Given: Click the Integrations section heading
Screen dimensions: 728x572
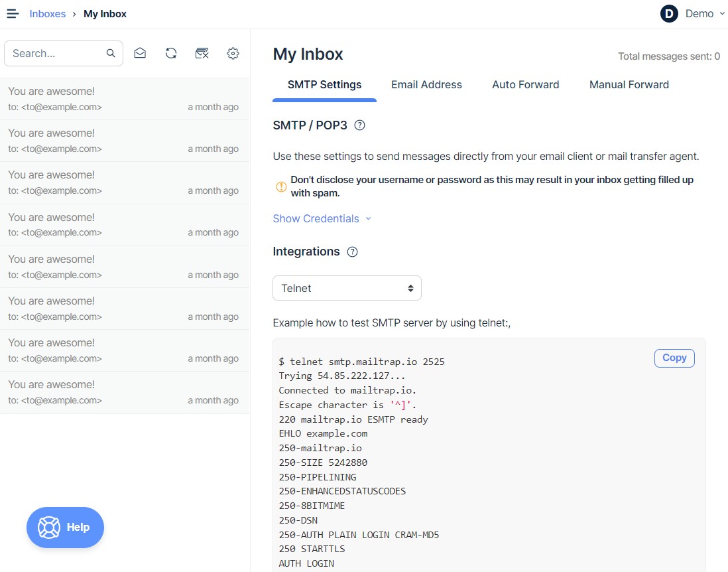Looking at the screenshot, I should tap(306, 252).
